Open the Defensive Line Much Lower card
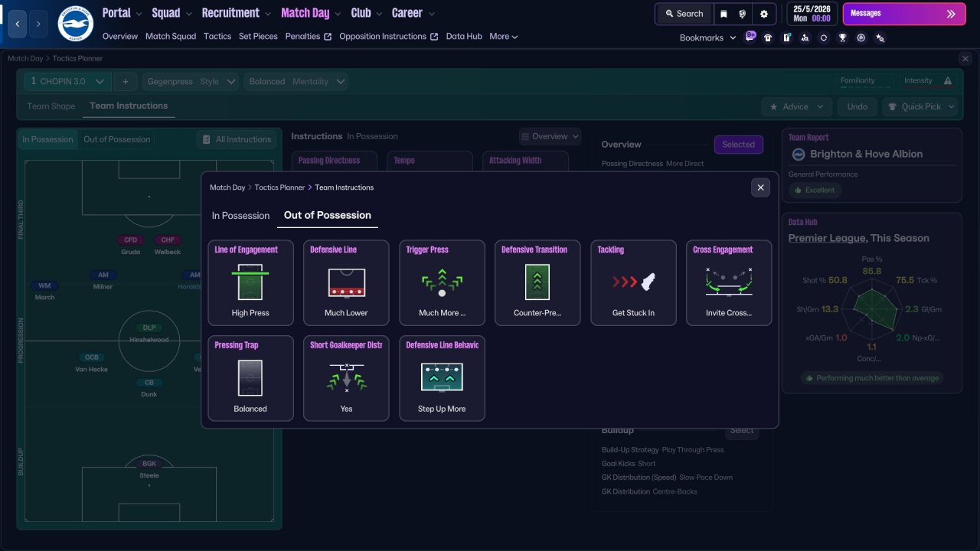 (x=346, y=283)
